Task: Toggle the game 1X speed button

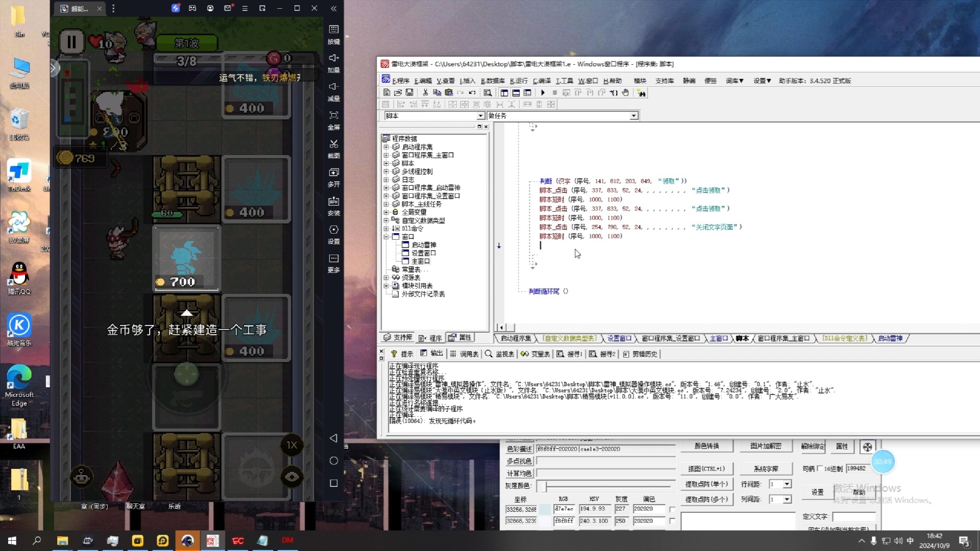Action: [291, 445]
